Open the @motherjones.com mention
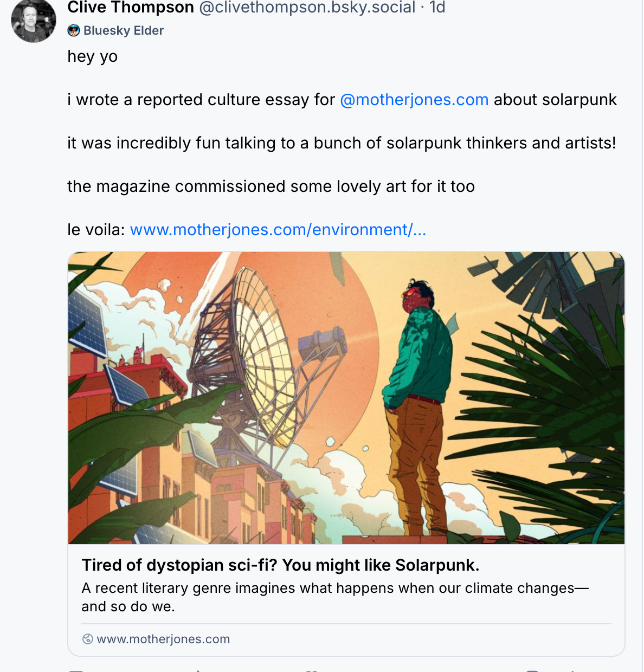 pyautogui.click(x=414, y=100)
